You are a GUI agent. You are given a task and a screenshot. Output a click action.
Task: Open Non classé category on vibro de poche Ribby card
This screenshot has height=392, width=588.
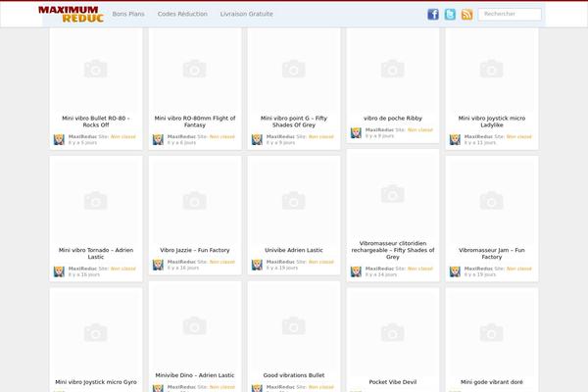(x=420, y=129)
